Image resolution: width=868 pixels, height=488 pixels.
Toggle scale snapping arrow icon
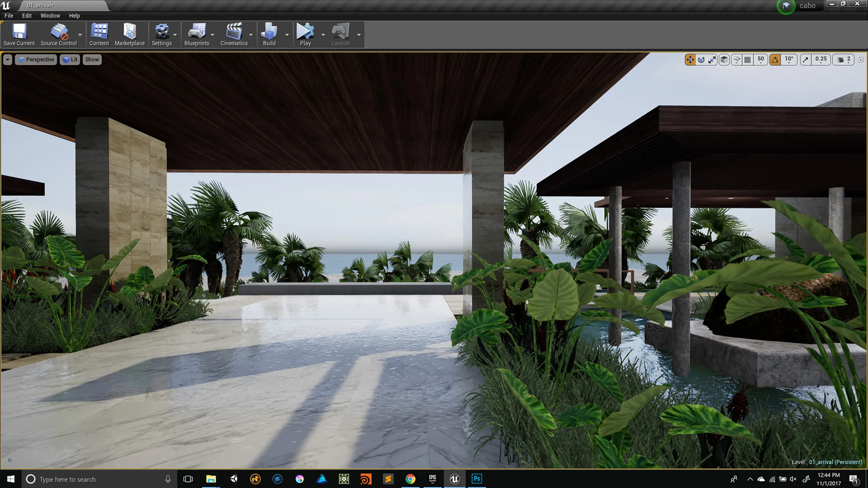(x=805, y=60)
